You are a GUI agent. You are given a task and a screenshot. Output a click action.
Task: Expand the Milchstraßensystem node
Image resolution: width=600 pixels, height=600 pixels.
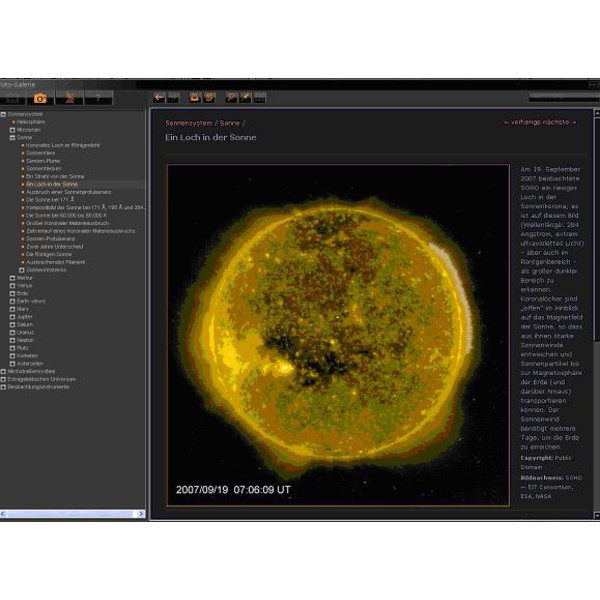point(3,372)
